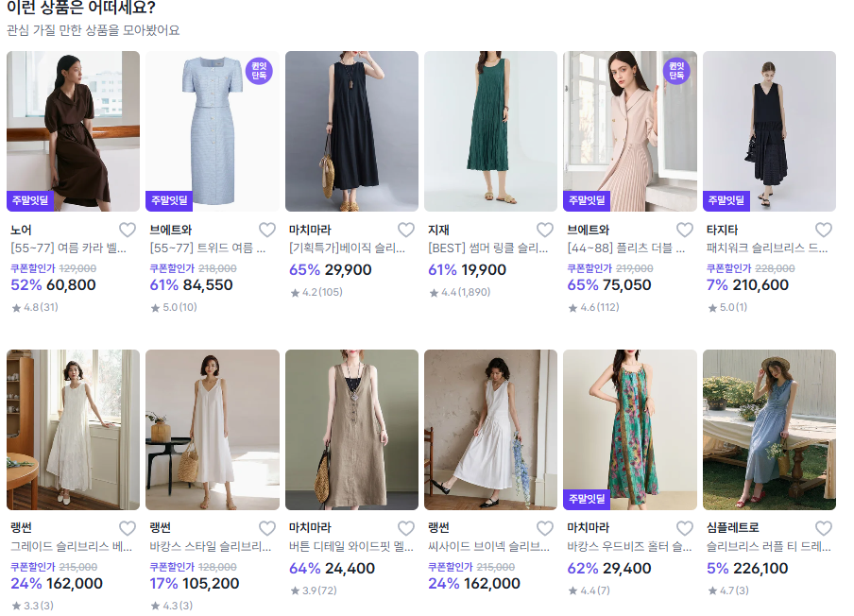
Task: Tap the wishlist heart on the 랭썬 그레이드 슬리브리스
Action: (128, 529)
